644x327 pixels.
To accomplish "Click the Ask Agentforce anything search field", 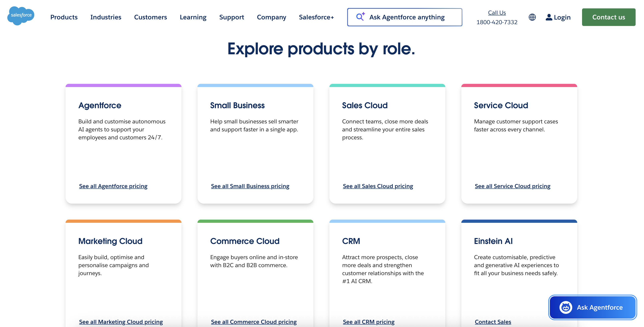I will [x=405, y=17].
